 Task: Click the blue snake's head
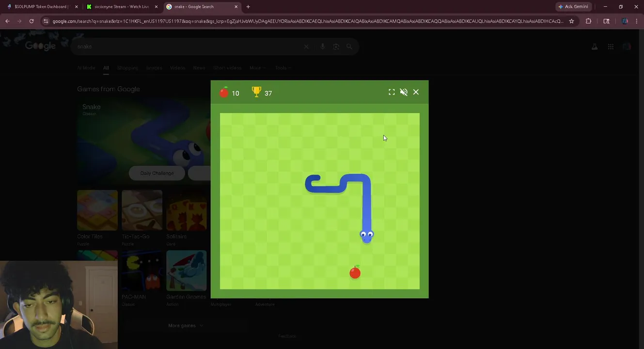367,236
